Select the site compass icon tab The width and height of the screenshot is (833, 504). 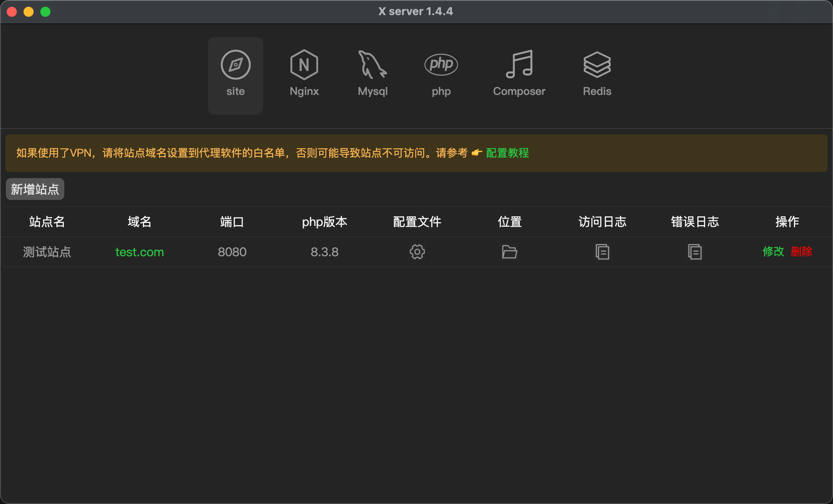235,75
